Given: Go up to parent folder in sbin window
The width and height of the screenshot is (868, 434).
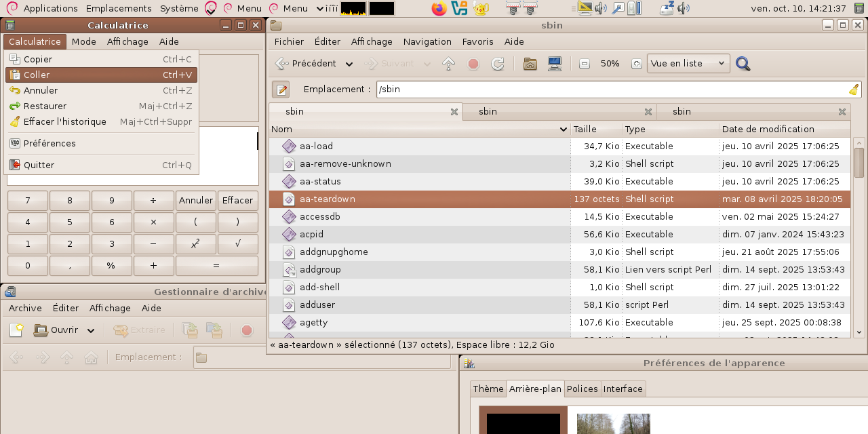Looking at the screenshot, I should click(x=448, y=64).
